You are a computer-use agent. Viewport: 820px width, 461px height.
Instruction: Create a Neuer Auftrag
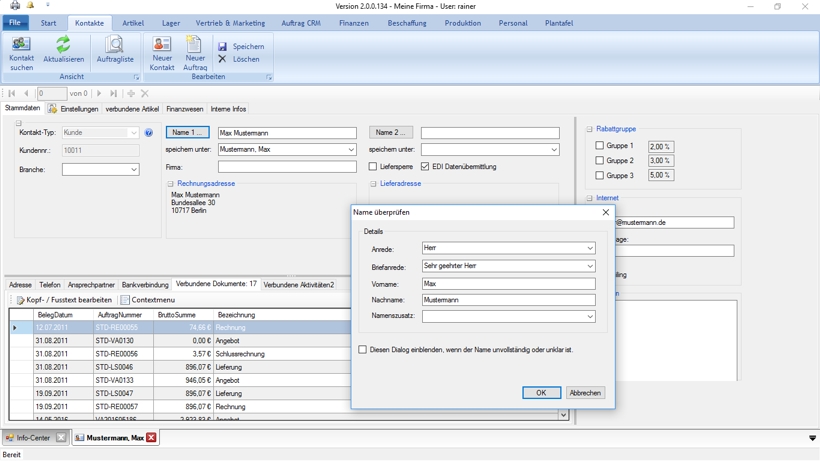(195, 53)
